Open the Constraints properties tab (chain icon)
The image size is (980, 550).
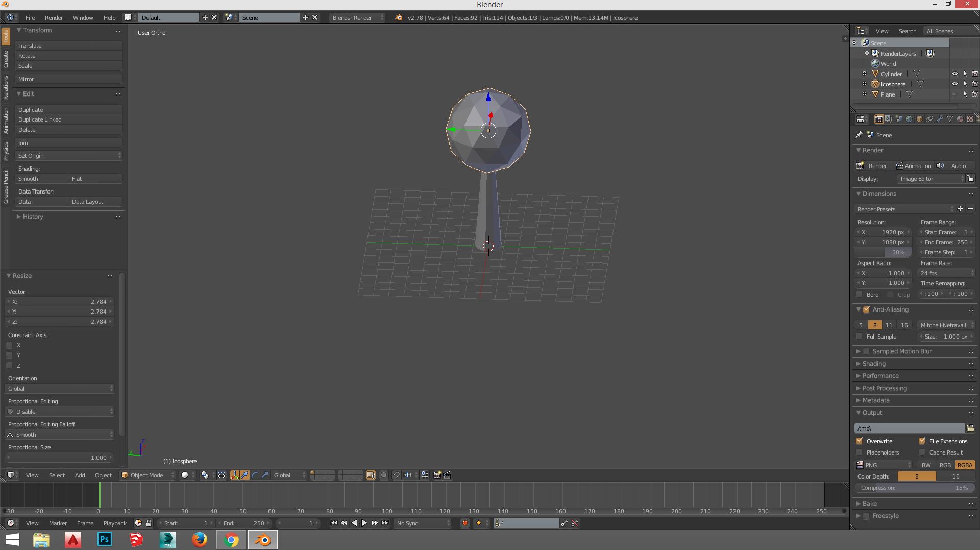(x=929, y=119)
